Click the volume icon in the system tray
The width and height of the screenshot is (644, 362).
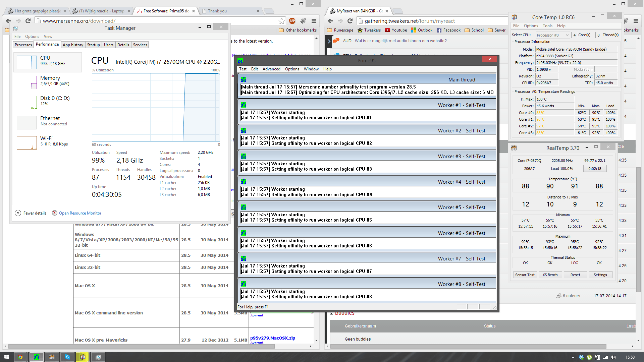613,357
